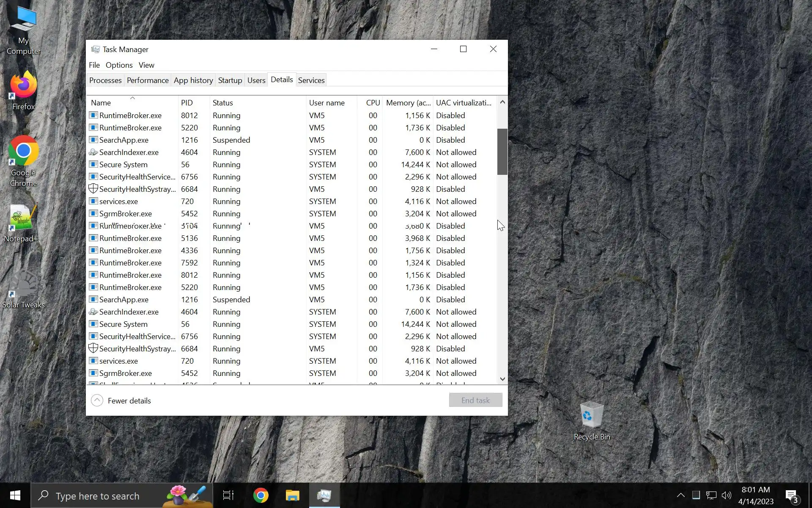Sort processes by Name column header
The image size is (812, 508).
tap(101, 103)
